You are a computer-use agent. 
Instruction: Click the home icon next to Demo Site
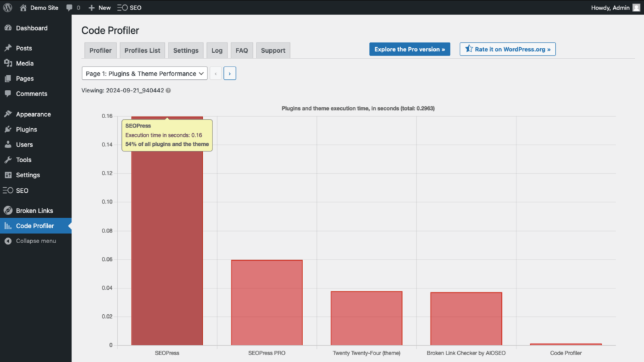pos(23,8)
